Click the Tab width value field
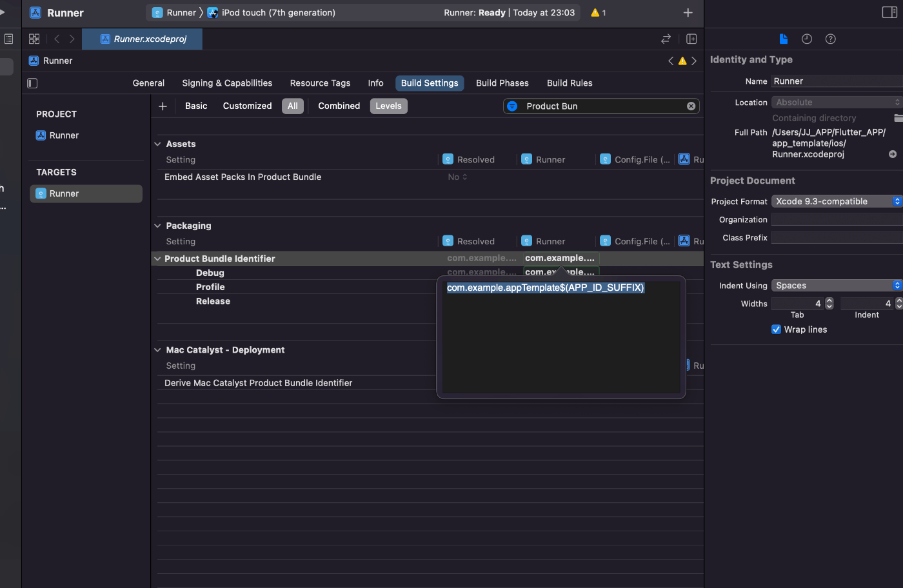The height and width of the screenshot is (588, 903). tap(797, 304)
